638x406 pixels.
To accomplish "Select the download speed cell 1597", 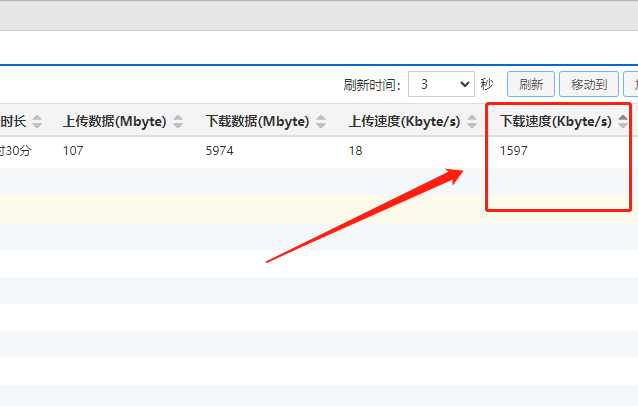I will 513,151.
